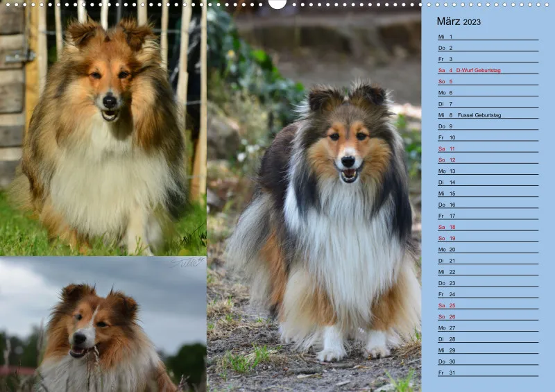This screenshot has height=392, width=555.
Task: Select the 'Do 2' calendar row
Action: coord(488,48)
